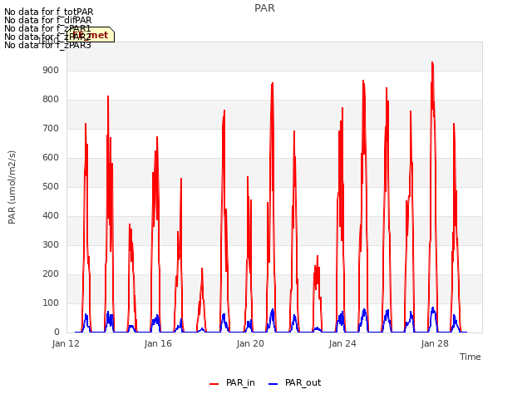
Task: Click the Jan 12 x-axis tick label
Action: click(x=66, y=343)
